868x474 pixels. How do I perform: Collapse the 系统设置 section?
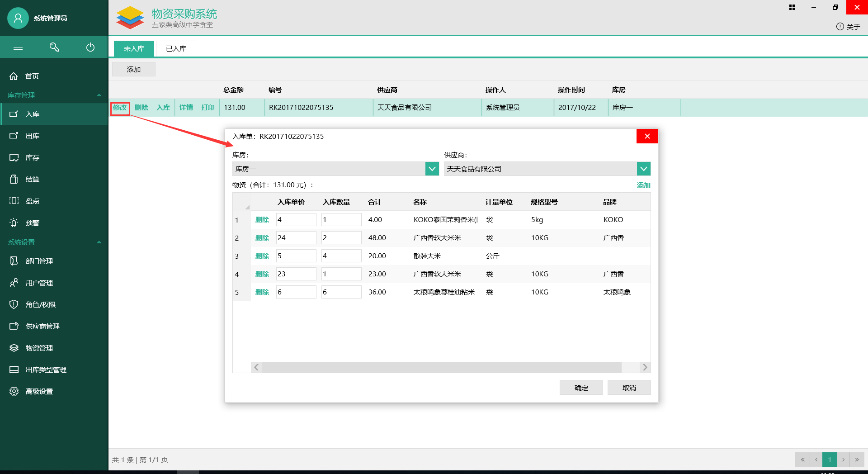click(99, 242)
